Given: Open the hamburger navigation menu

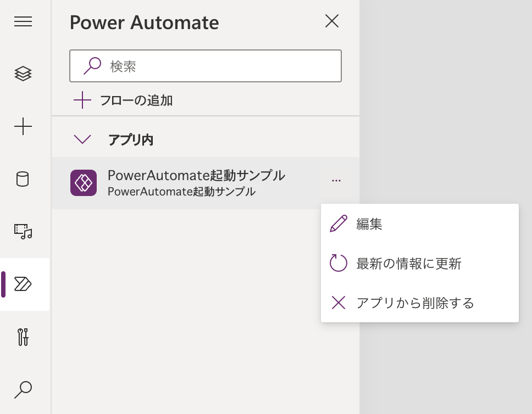Looking at the screenshot, I should [x=23, y=21].
